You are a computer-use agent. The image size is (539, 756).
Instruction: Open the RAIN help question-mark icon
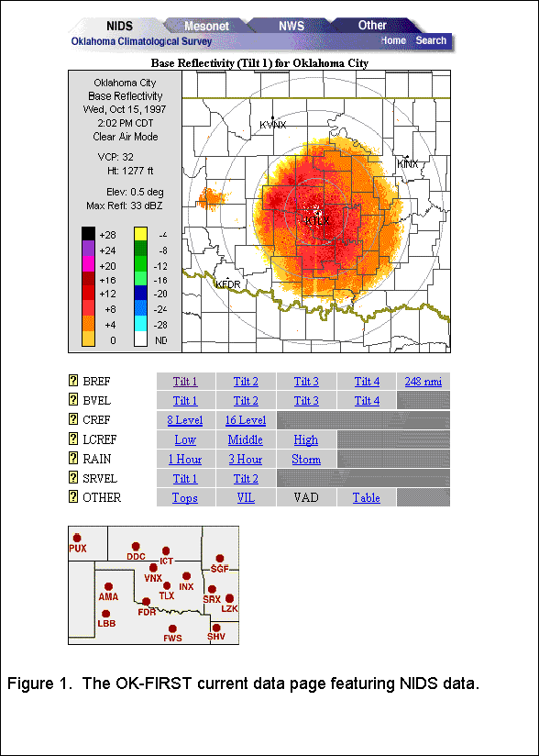coord(72,458)
